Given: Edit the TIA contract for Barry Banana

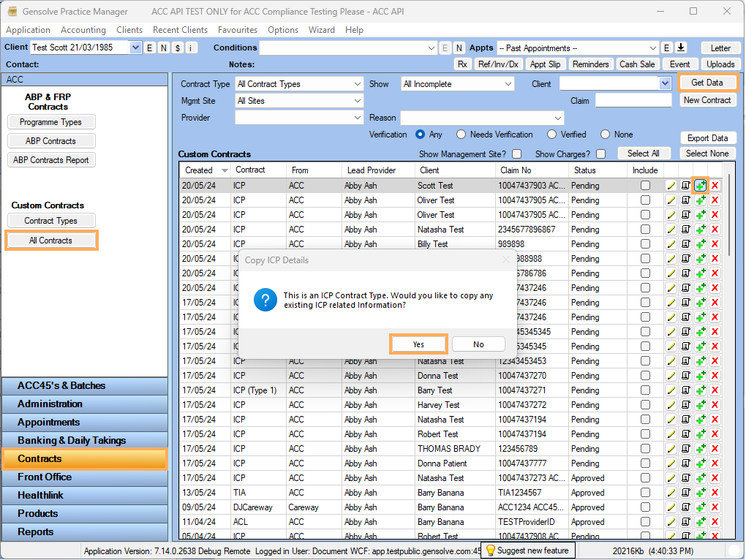Looking at the screenshot, I should pyautogui.click(x=671, y=493).
